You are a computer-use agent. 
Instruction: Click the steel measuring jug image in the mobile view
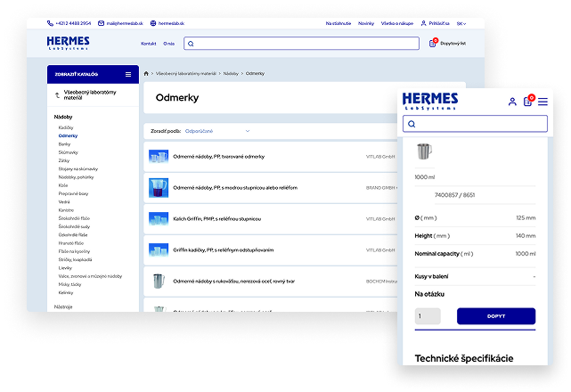pyautogui.click(x=424, y=151)
